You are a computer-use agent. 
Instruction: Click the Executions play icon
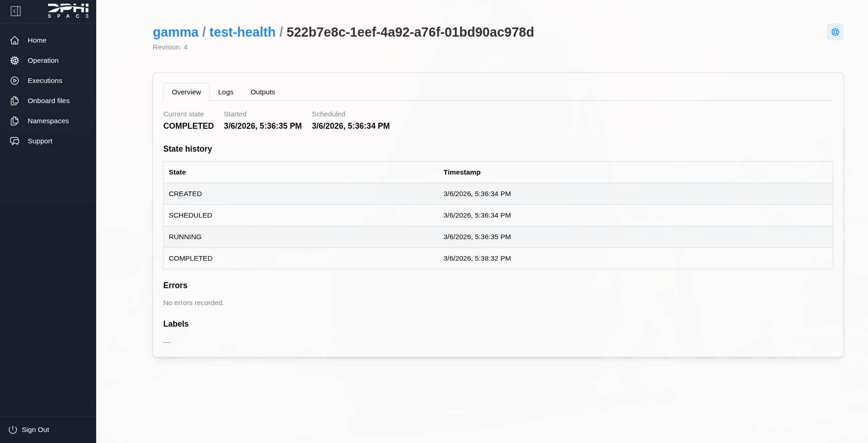click(15, 81)
